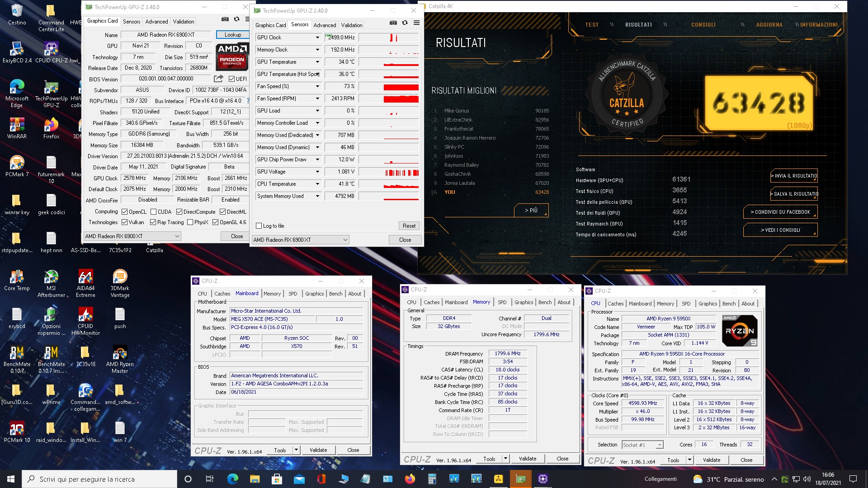This screenshot has width=868, height=488.
Task: Open the GPU selector dropdown in Graphics Card window
Action: point(132,236)
